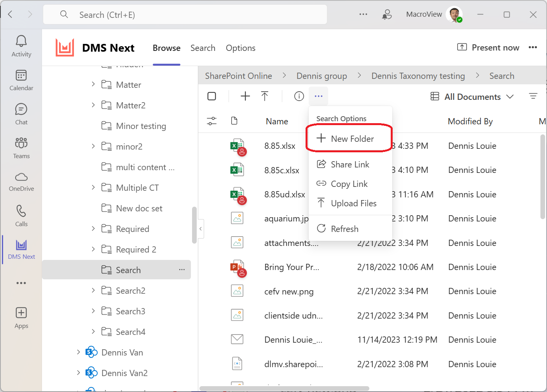Choose Upload Files from the menu
The width and height of the screenshot is (547, 392).
[350, 203]
